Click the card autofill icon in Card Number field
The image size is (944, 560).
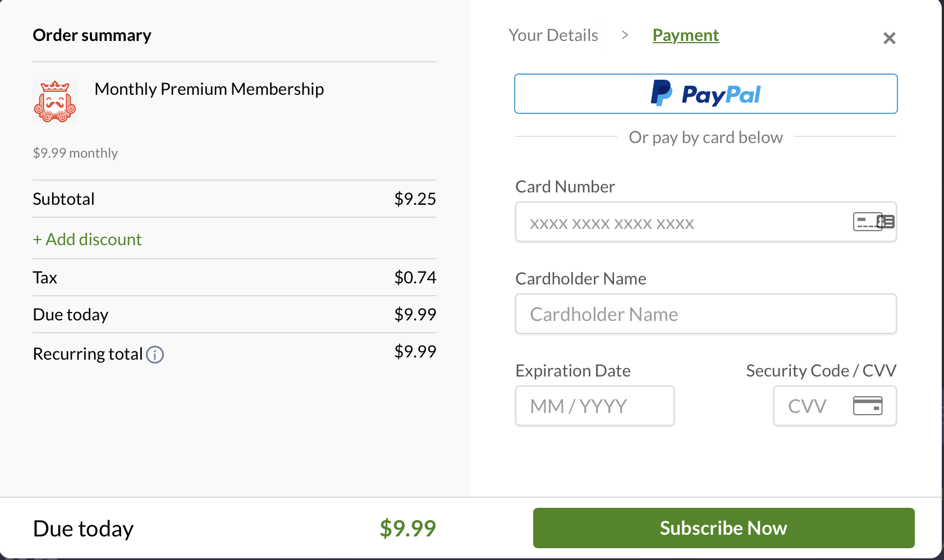point(874,222)
